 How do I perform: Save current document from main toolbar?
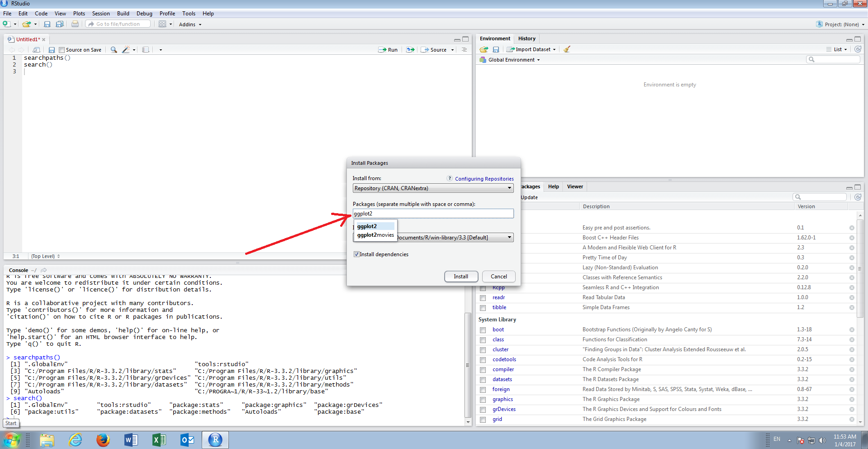click(47, 24)
